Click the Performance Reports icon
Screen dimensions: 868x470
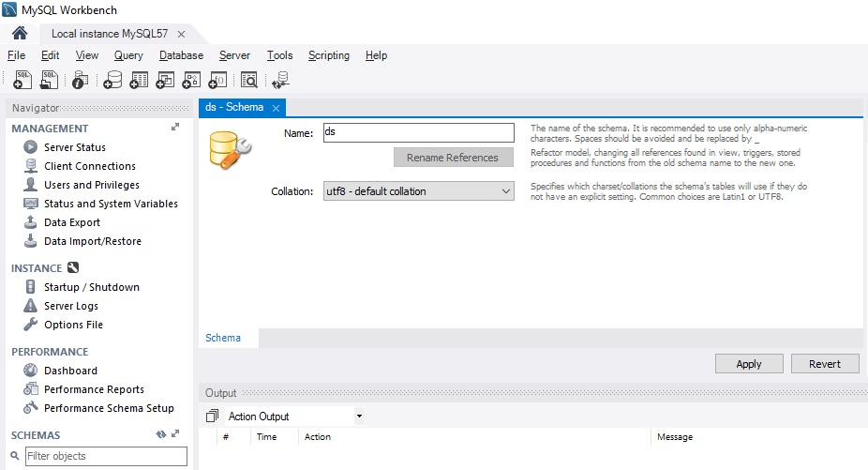click(30, 389)
